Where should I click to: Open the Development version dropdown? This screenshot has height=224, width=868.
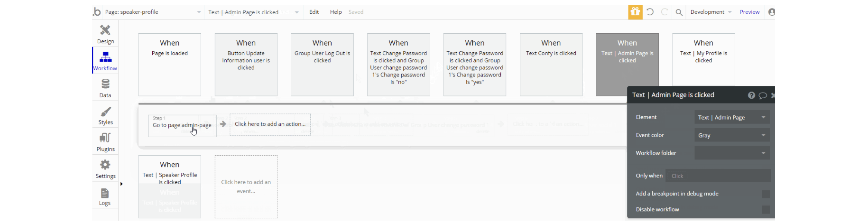click(x=711, y=12)
